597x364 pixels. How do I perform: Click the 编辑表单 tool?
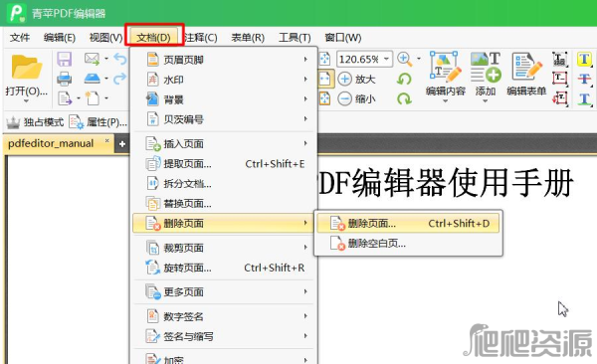[526, 74]
